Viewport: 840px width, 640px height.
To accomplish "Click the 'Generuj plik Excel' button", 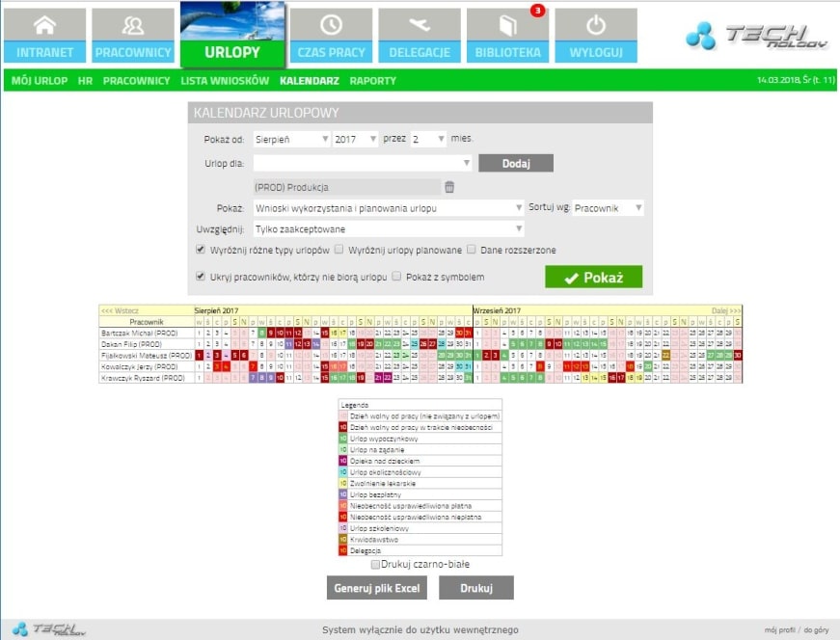I will tap(376, 588).
